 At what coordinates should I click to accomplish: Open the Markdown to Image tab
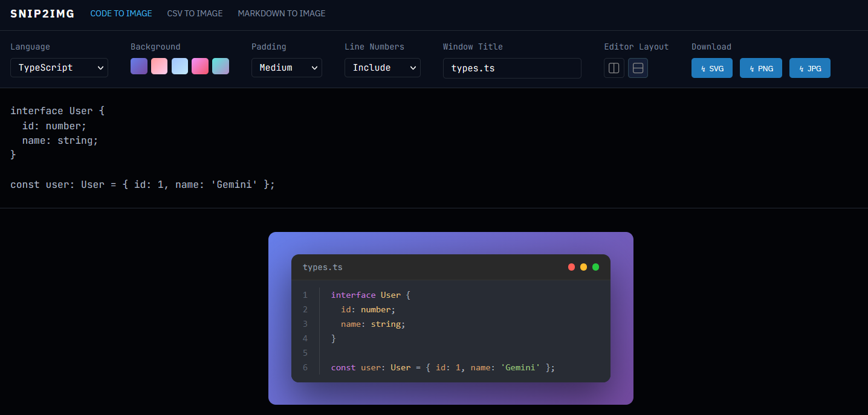click(x=281, y=13)
